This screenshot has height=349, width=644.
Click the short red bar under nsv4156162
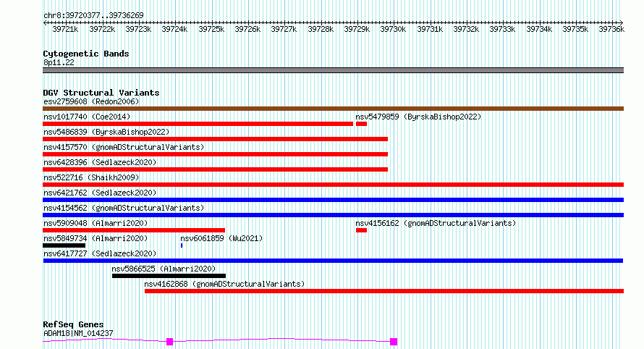[361, 230]
